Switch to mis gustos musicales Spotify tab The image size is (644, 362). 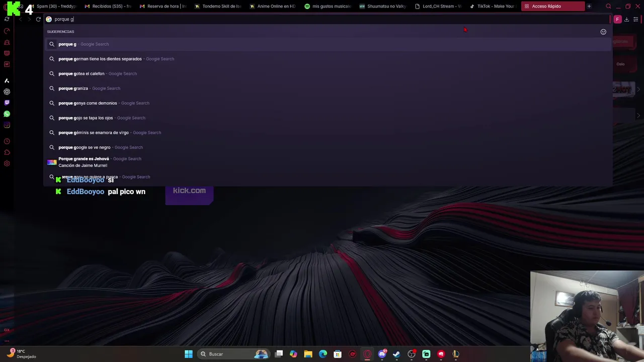[x=328, y=6]
